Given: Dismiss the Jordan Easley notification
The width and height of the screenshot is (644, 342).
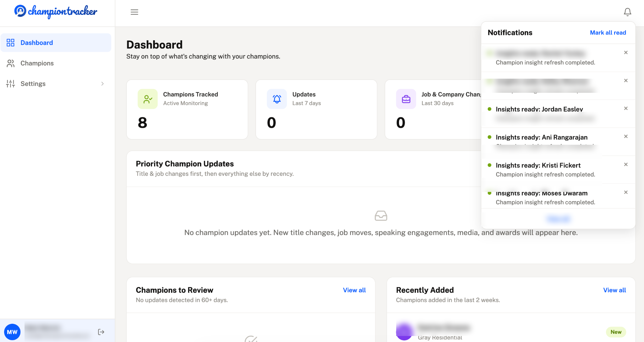Looking at the screenshot, I should point(626,108).
